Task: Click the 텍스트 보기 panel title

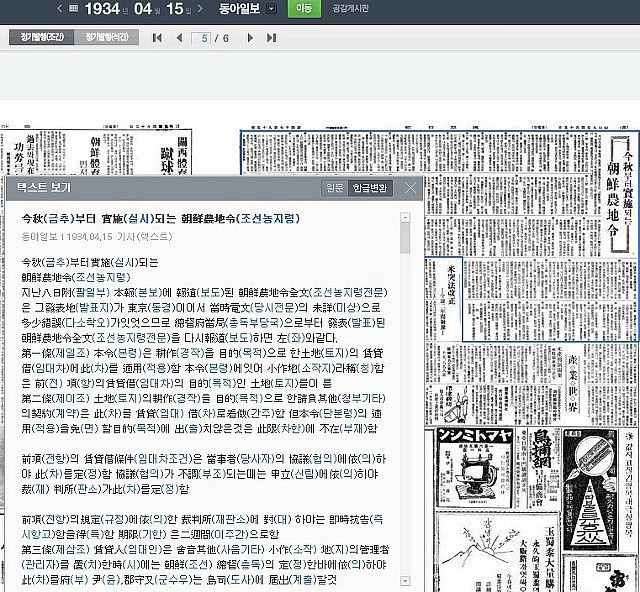Action: point(44,187)
